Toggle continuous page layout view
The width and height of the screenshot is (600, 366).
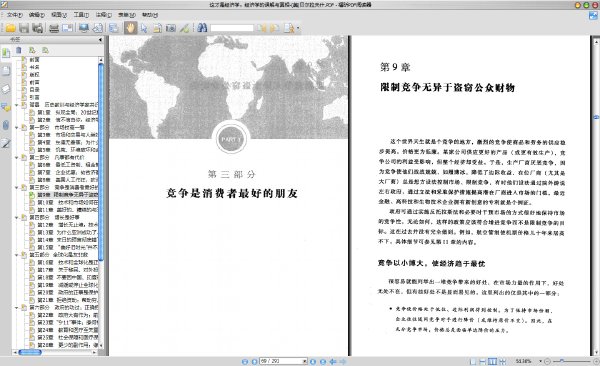[483, 361]
